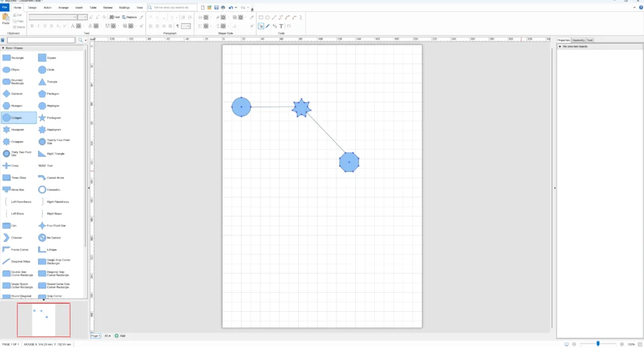Choose the Ellipse shape
Screen dimensions: 644x347
pos(11,70)
